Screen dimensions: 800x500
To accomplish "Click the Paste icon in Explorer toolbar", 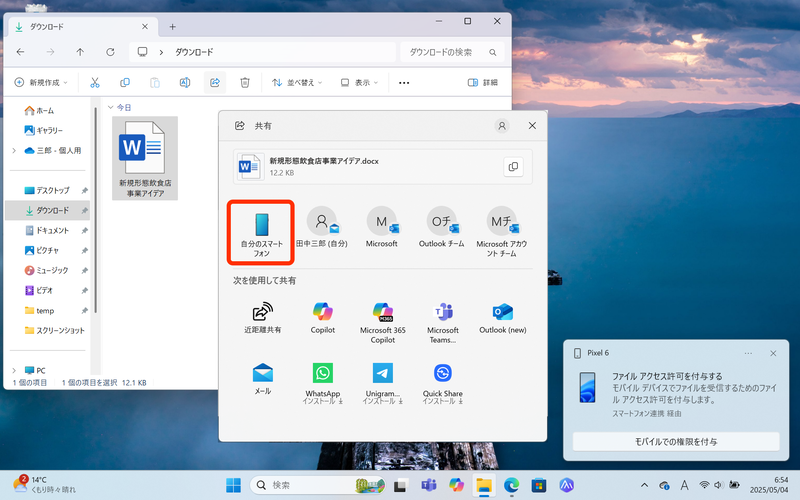I will (155, 83).
